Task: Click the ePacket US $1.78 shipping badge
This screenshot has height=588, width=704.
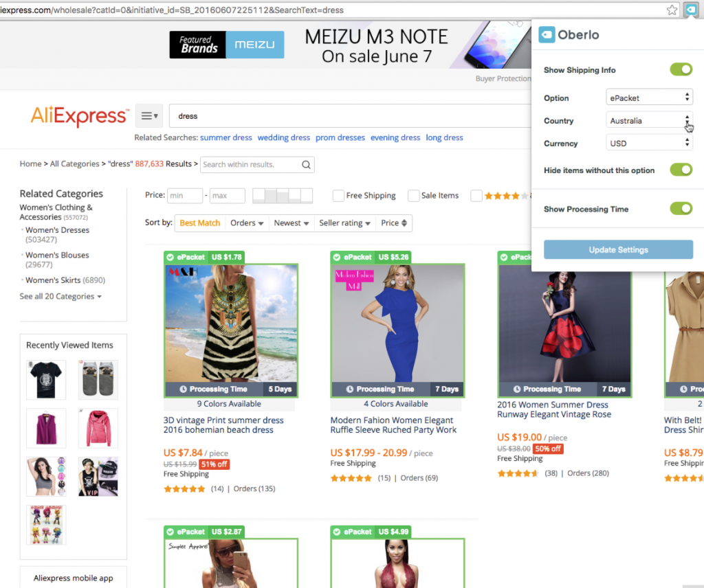Action: pyautogui.click(x=205, y=257)
